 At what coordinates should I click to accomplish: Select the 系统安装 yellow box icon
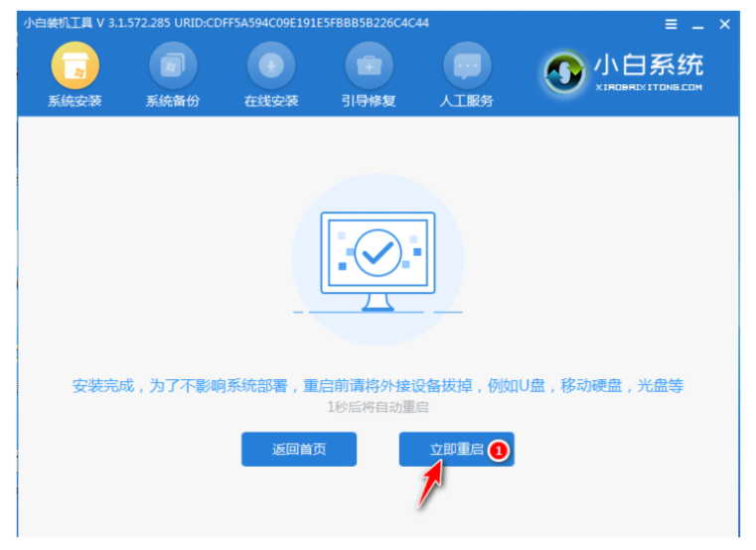pos(76,66)
